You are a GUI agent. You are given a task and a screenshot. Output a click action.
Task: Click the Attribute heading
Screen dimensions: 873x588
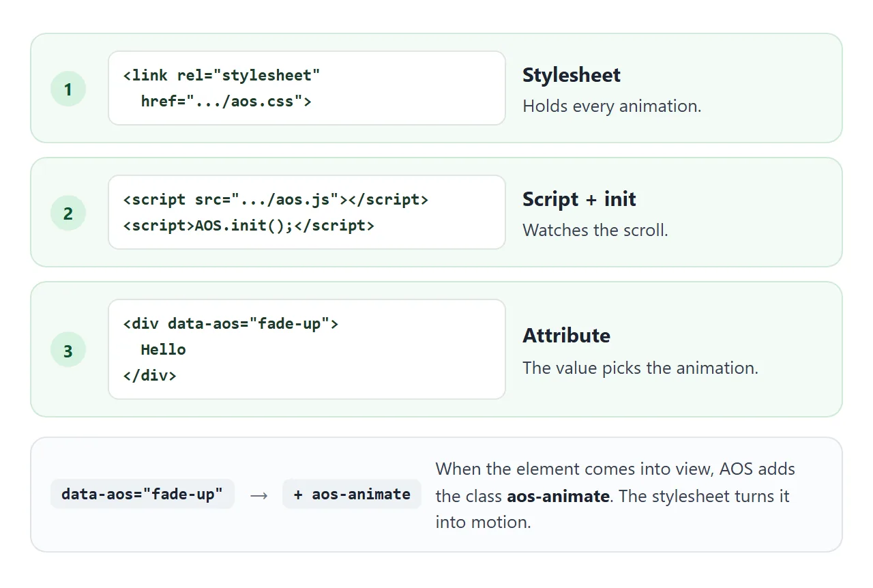pyautogui.click(x=566, y=336)
